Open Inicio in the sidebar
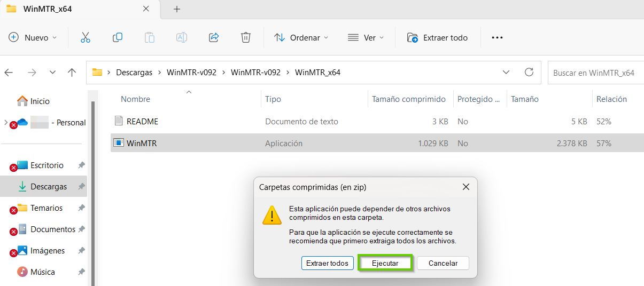This screenshot has height=286, width=644. pos(40,101)
